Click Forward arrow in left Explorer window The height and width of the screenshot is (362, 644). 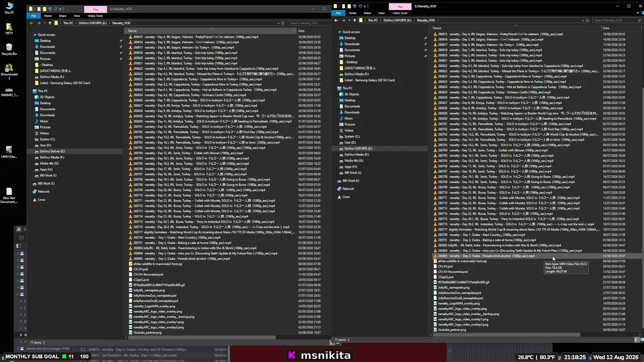(x=38, y=23)
